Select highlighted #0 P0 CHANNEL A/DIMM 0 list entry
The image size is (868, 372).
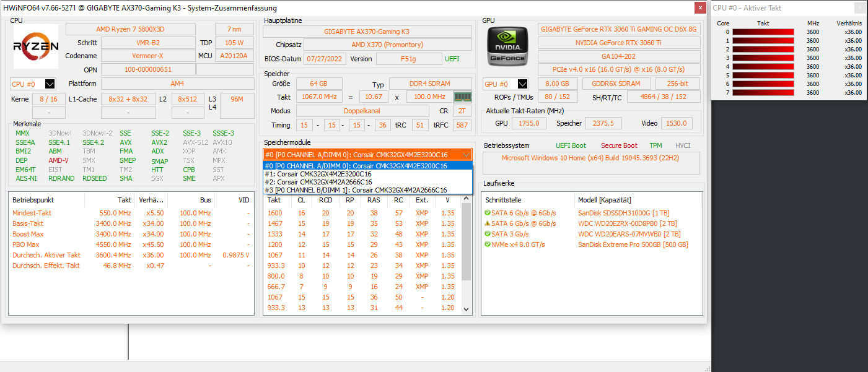click(x=368, y=166)
